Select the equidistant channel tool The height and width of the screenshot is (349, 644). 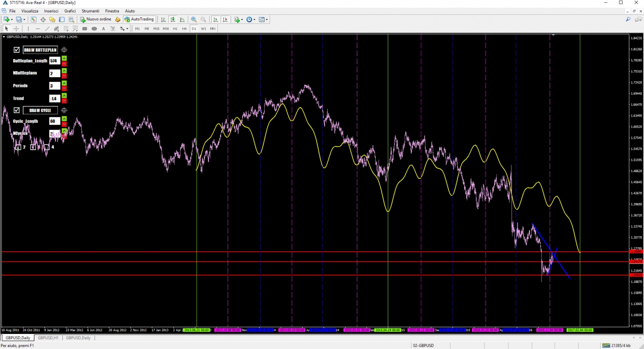pos(57,29)
